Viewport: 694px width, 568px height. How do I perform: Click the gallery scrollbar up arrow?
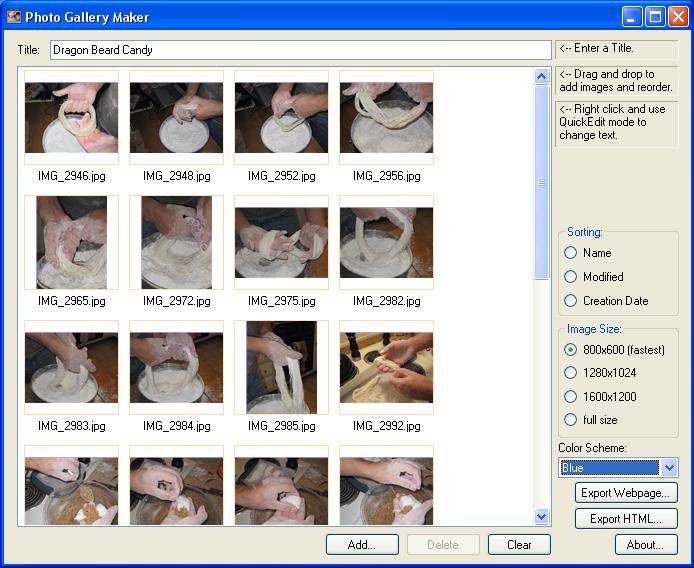point(541,77)
